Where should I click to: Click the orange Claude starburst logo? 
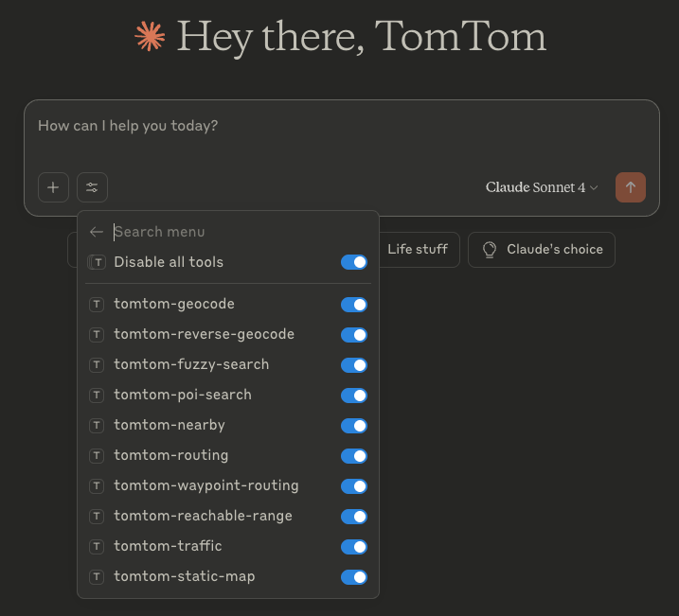point(150,37)
